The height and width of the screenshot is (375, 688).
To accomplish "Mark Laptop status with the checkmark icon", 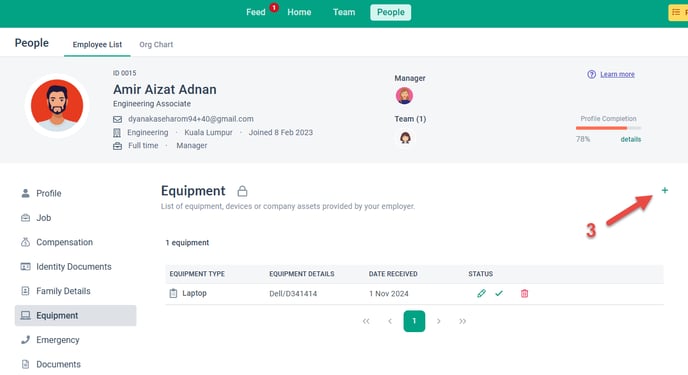I will coord(499,293).
